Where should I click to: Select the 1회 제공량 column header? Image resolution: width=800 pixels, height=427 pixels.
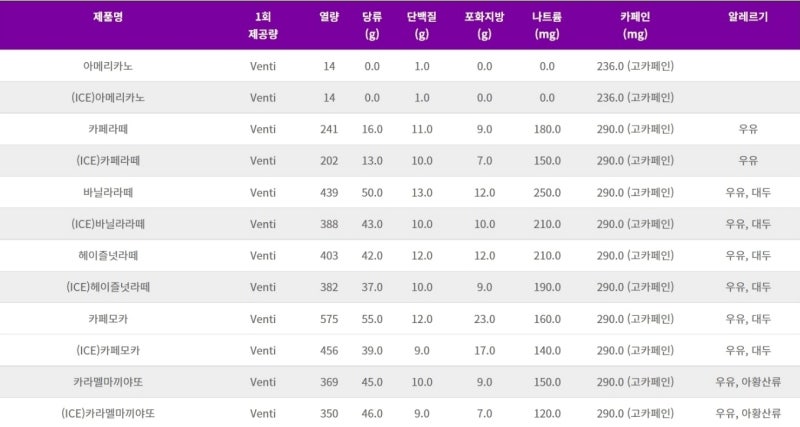(x=263, y=25)
